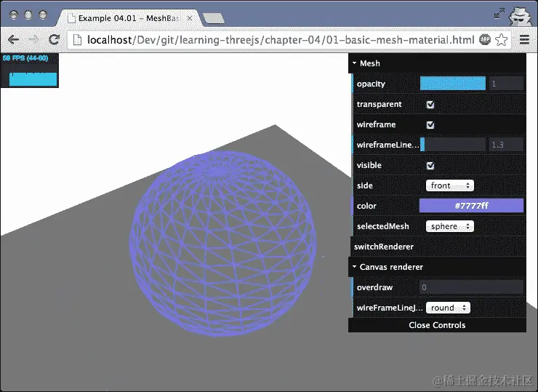Click the address bar URL
The height and width of the screenshot is (392, 538).
tap(281, 40)
